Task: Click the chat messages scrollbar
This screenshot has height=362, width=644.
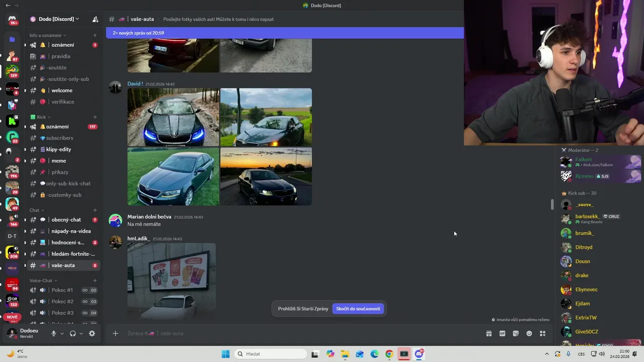Action: click(552, 204)
